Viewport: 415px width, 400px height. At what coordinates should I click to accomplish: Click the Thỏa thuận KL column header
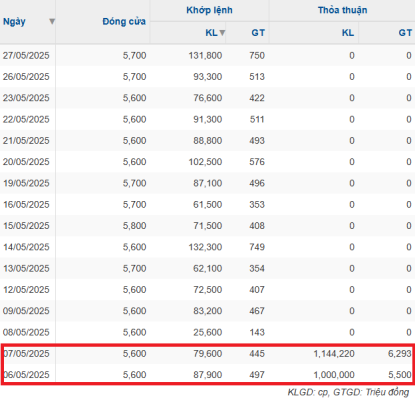pyautogui.click(x=348, y=33)
